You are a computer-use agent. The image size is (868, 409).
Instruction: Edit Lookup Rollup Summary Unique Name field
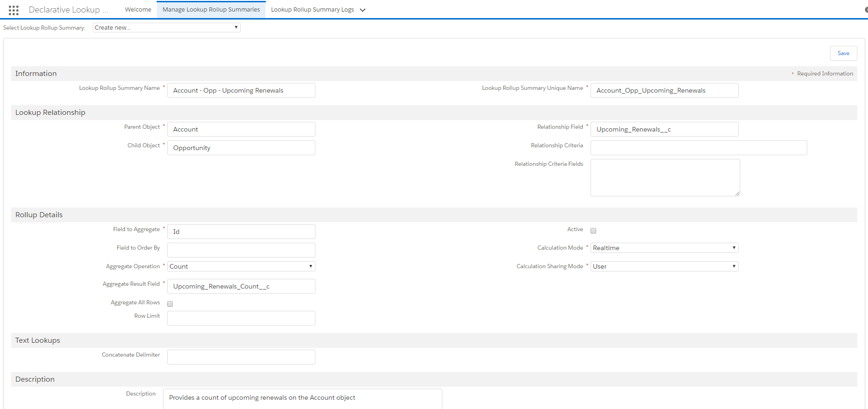tap(665, 90)
